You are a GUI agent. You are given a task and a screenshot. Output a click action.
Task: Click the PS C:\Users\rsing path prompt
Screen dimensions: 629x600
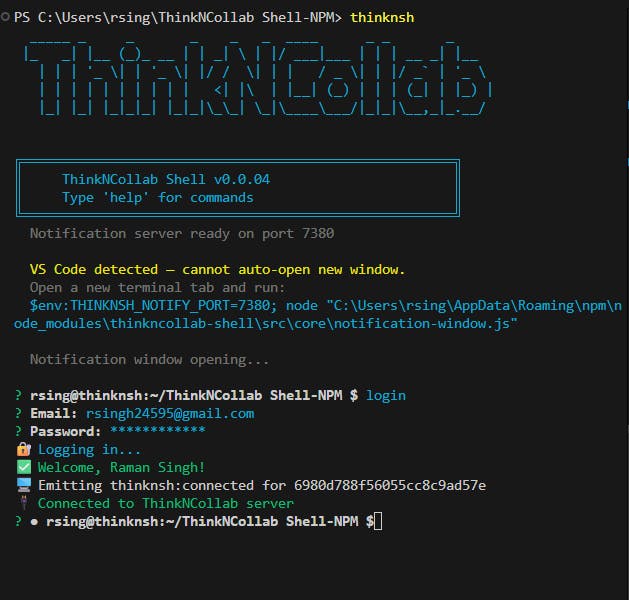[x=178, y=17]
